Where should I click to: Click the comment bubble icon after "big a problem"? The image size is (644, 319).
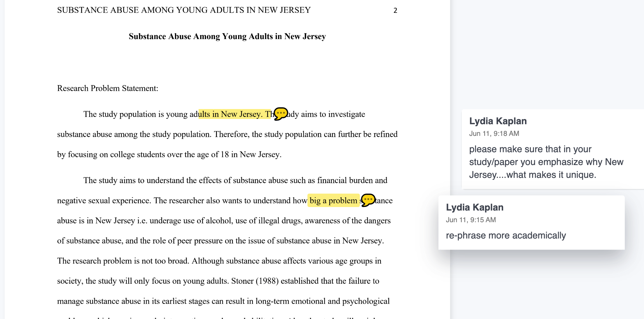point(368,200)
